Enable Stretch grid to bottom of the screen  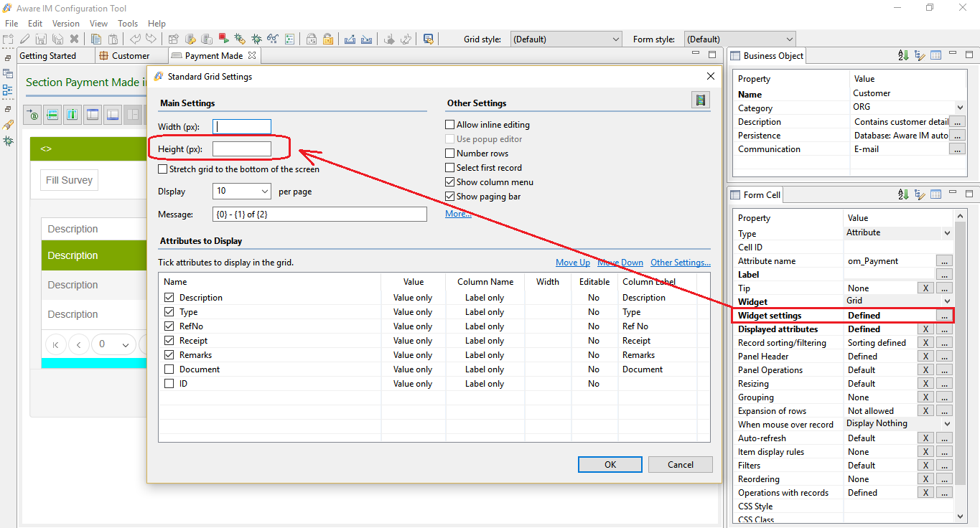163,169
